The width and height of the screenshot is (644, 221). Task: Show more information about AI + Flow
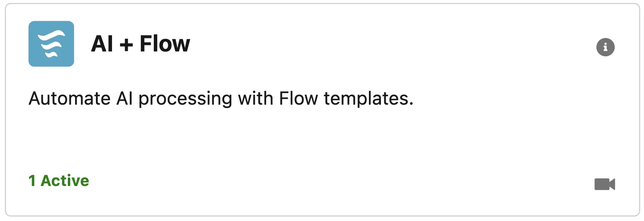tap(605, 47)
